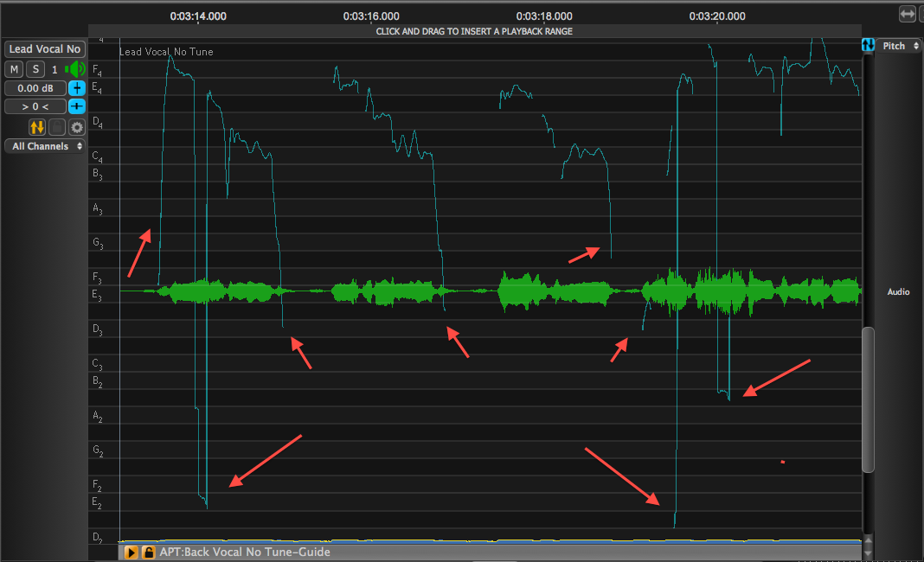Open track settings gear icon
Image resolution: width=924 pixels, height=562 pixels.
[x=77, y=127]
